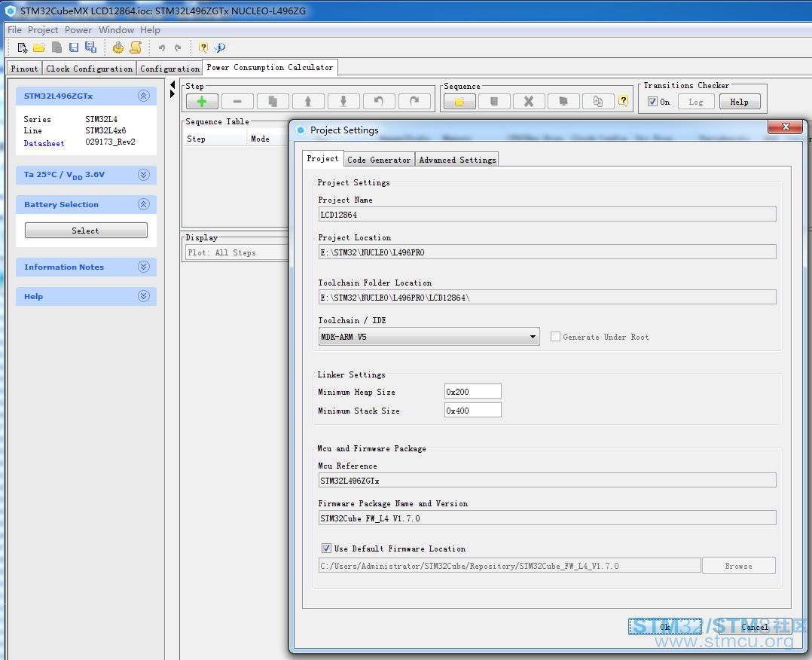812x660 pixels.
Task: Delete the sequence with the X icon
Action: click(x=529, y=102)
